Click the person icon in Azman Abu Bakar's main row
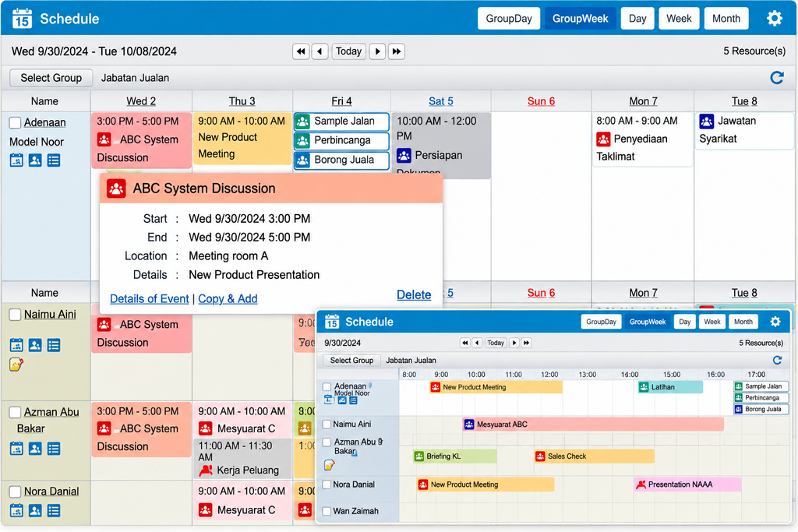798x532 pixels. click(35, 449)
